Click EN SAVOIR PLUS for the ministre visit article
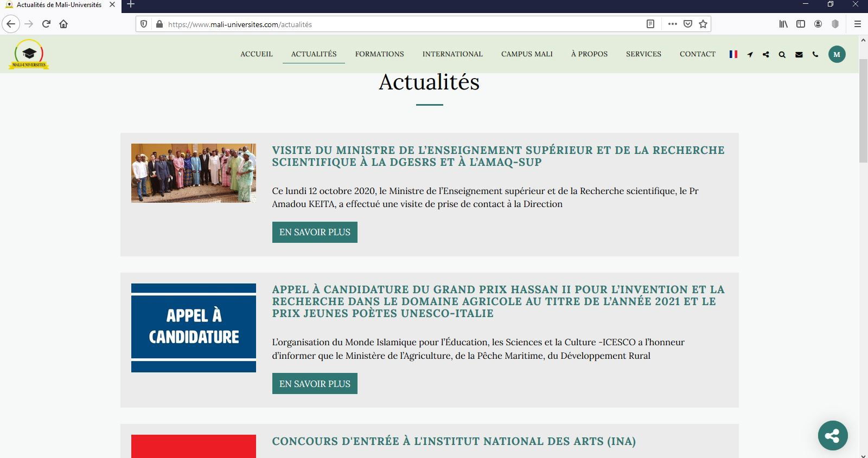868x458 pixels. tap(315, 232)
